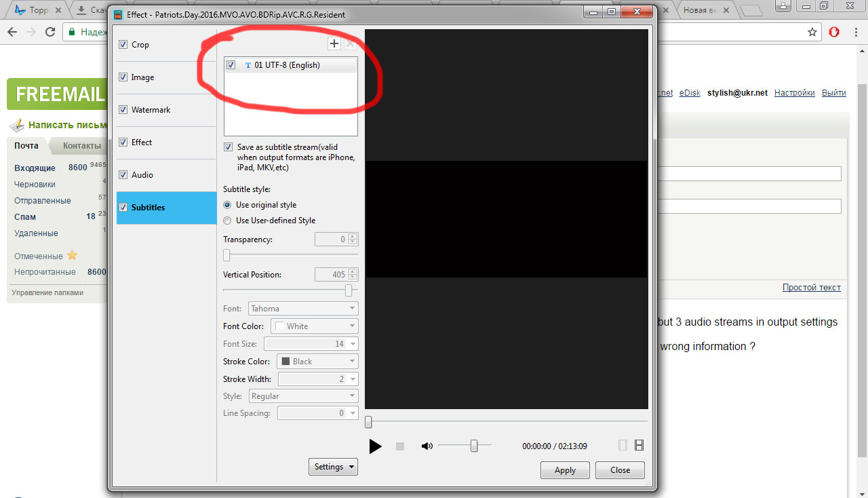Viewport: 868px width, 498px height.
Task: Open the Settings dropdown button
Action: tap(333, 467)
